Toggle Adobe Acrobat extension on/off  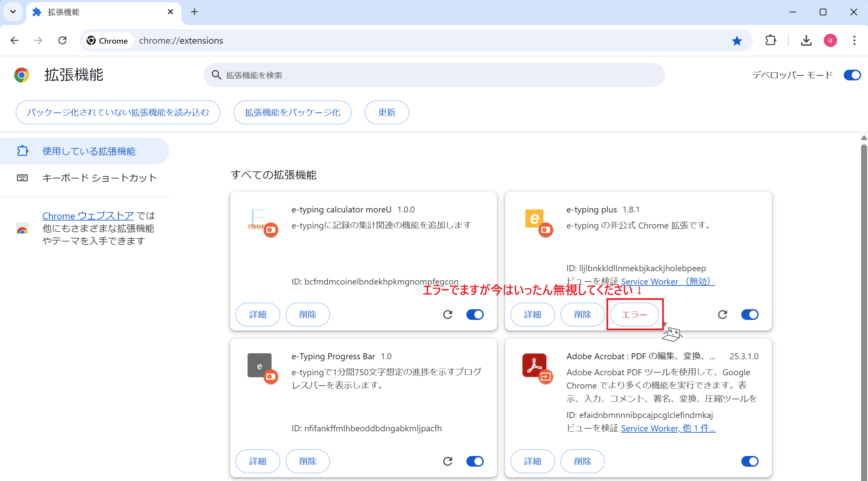pos(750,461)
